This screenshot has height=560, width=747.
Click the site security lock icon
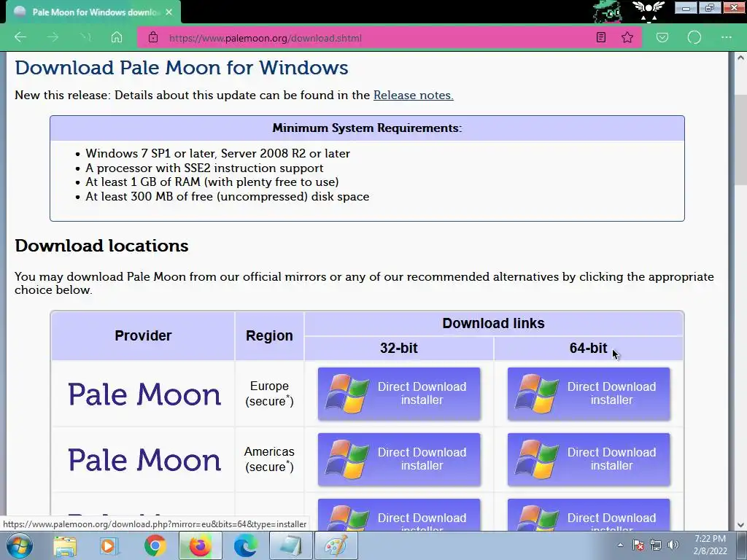click(153, 37)
